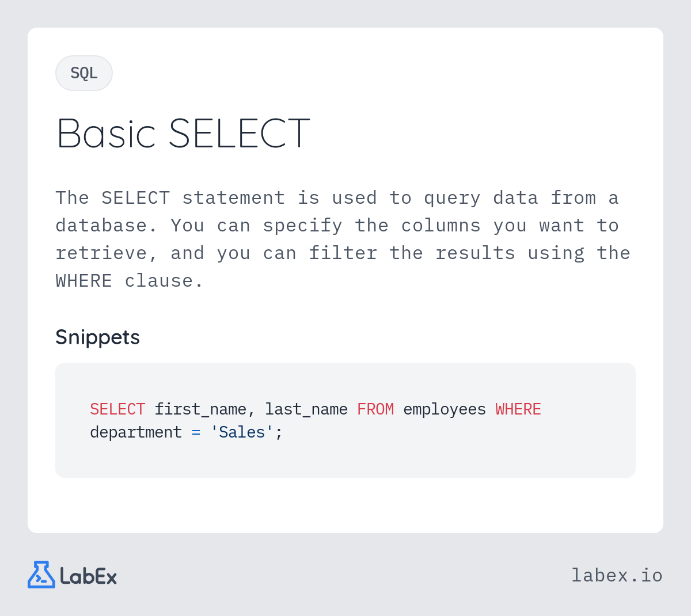Click "WHERE clause" in the description text
The width and height of the screenshot is (691, 616).
(130, 281)
